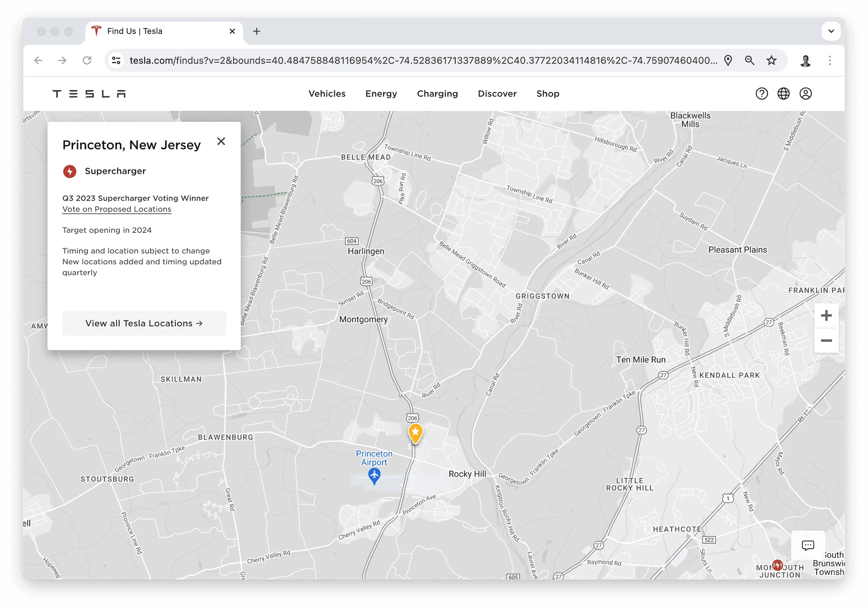Click View all Tesla Locations
The width and height of the screenshot is (868, 608).
click(143, 323)
